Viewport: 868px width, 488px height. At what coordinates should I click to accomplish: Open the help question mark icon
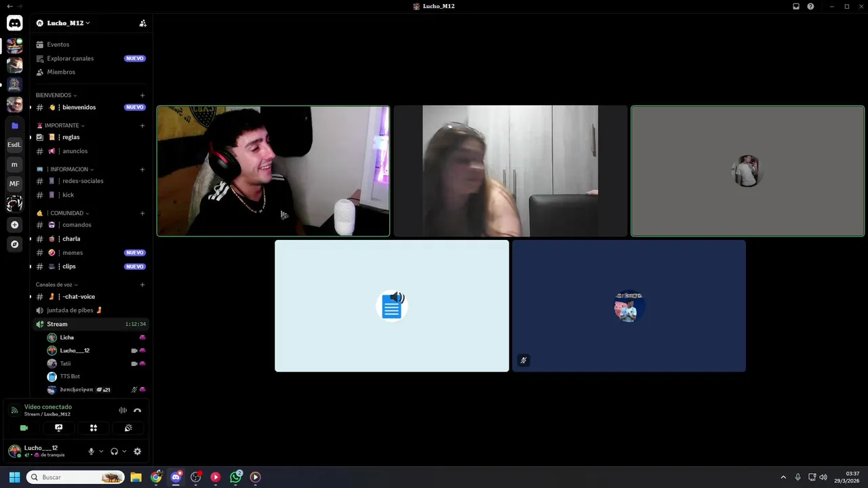point(810,6)
